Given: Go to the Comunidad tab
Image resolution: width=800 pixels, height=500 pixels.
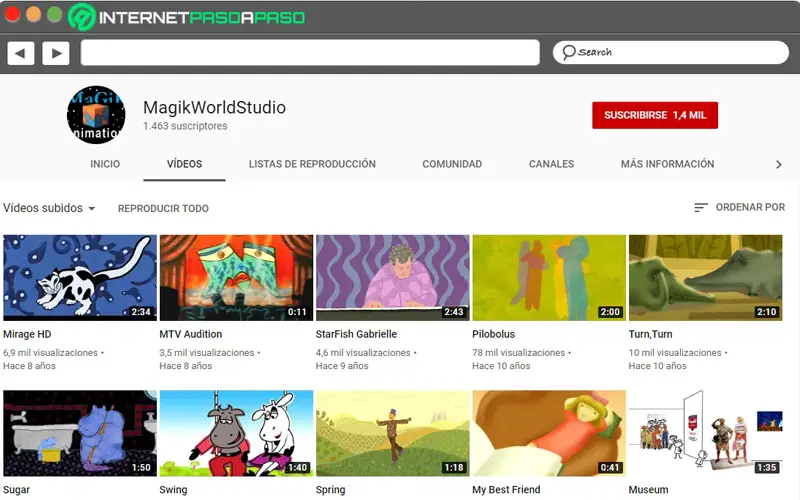Looking at the screenshot, I should [x=452, y=164].
